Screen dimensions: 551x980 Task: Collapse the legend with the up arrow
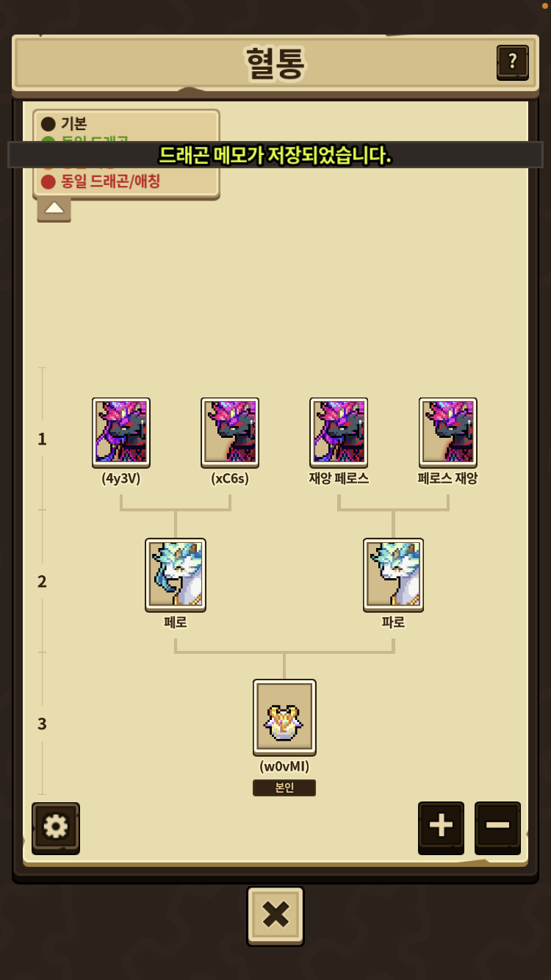[x=54, y=208]
